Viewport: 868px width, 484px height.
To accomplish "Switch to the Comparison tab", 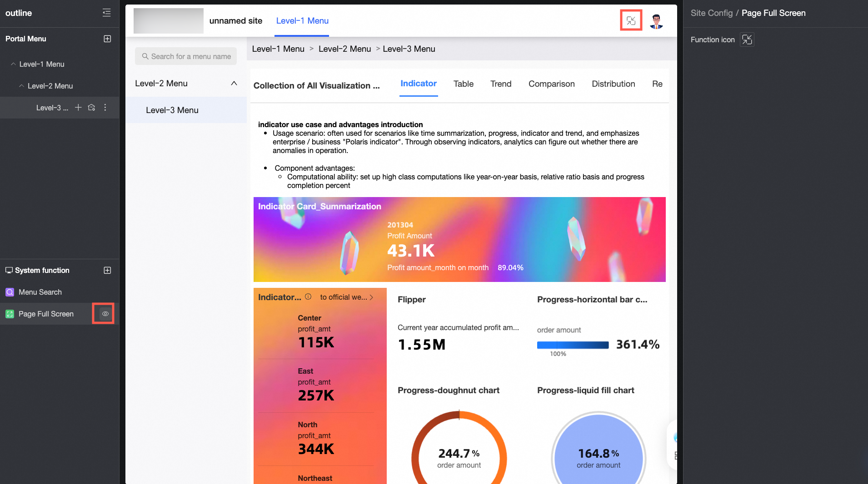I will pos(552,84).
